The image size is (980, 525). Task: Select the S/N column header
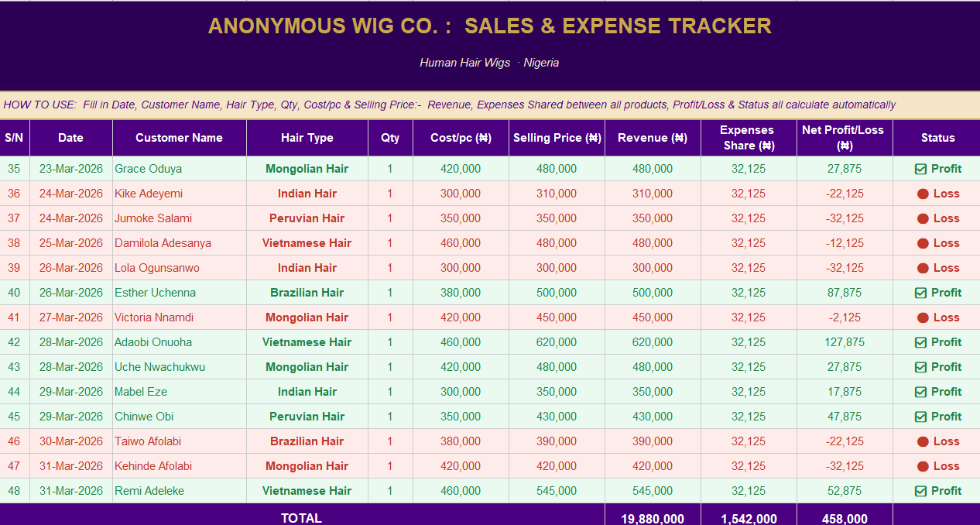click(x=14, y=138)
